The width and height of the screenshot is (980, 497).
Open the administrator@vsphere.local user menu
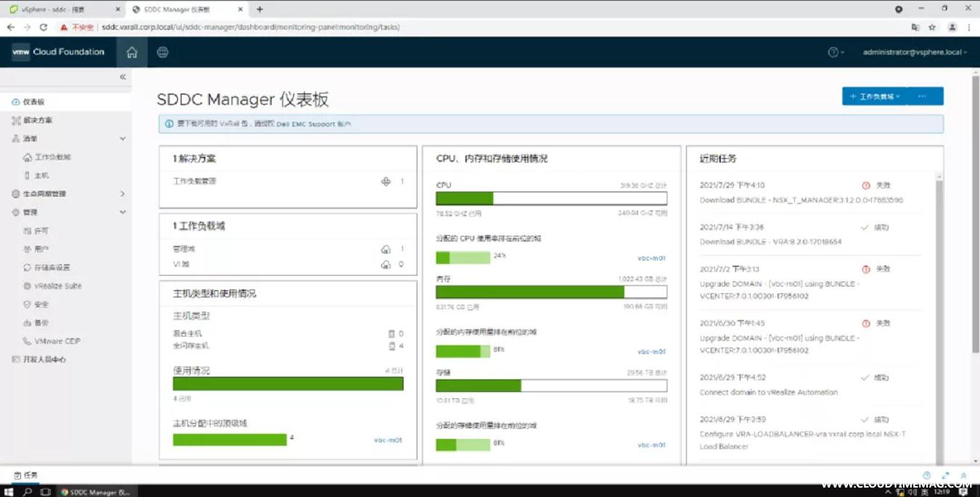coord(915,52)
